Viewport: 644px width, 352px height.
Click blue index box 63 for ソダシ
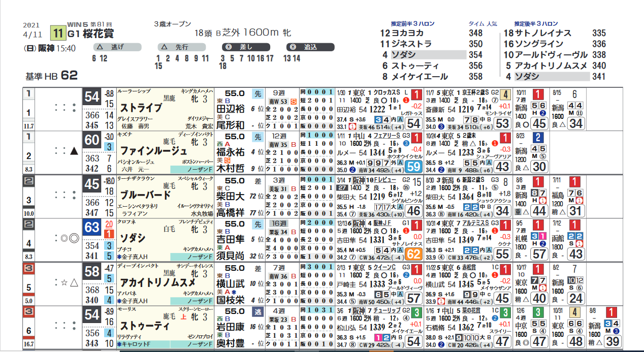92,228
